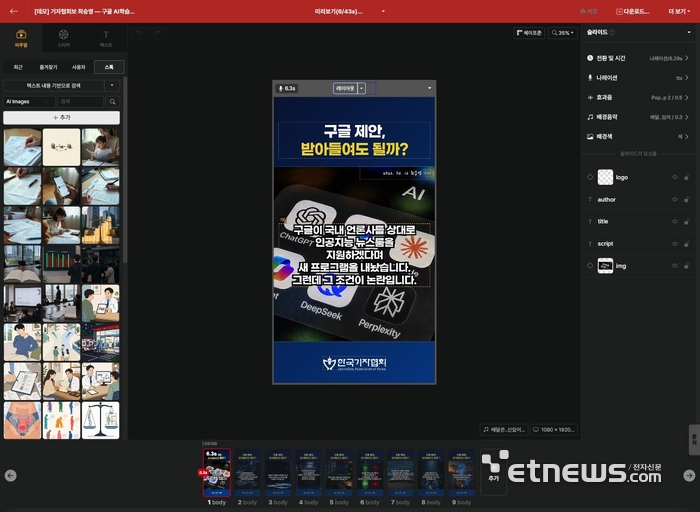Select slide thumbnail 9 body
The width and height of the screenshot is (700, 512).
click(x=462, y=472)
